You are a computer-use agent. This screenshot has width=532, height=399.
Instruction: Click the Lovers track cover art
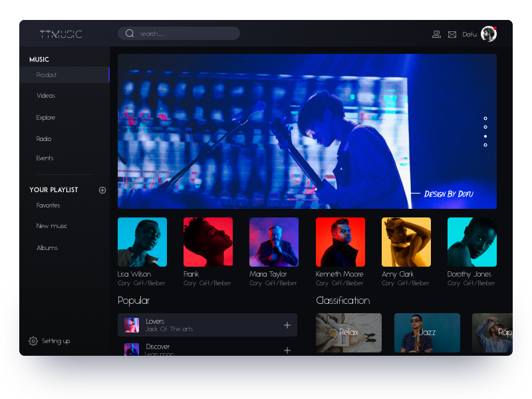132,325
